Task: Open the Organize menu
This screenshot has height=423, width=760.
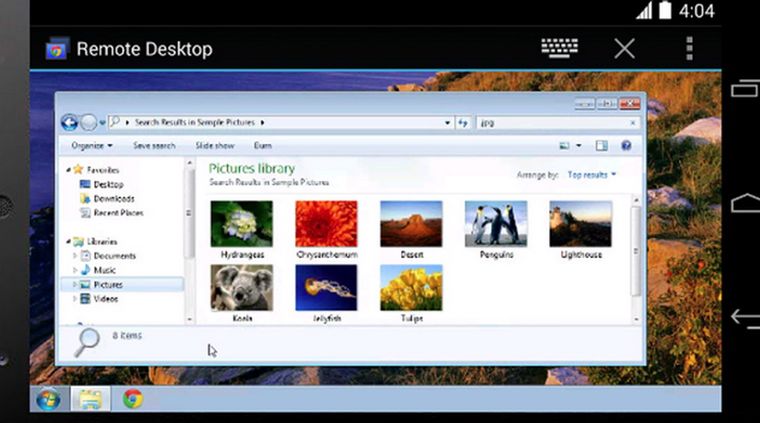Action: pyautogui.click(x=92, y=145)
